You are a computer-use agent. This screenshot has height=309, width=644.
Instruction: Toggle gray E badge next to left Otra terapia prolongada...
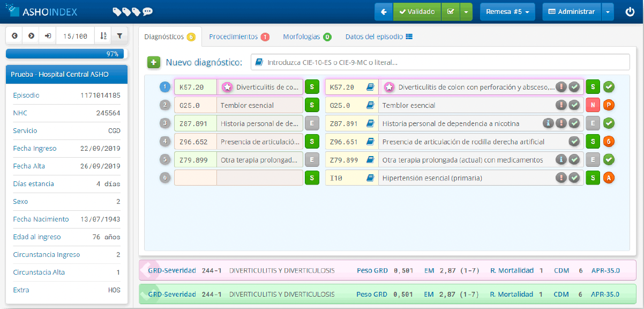point(312,160)
